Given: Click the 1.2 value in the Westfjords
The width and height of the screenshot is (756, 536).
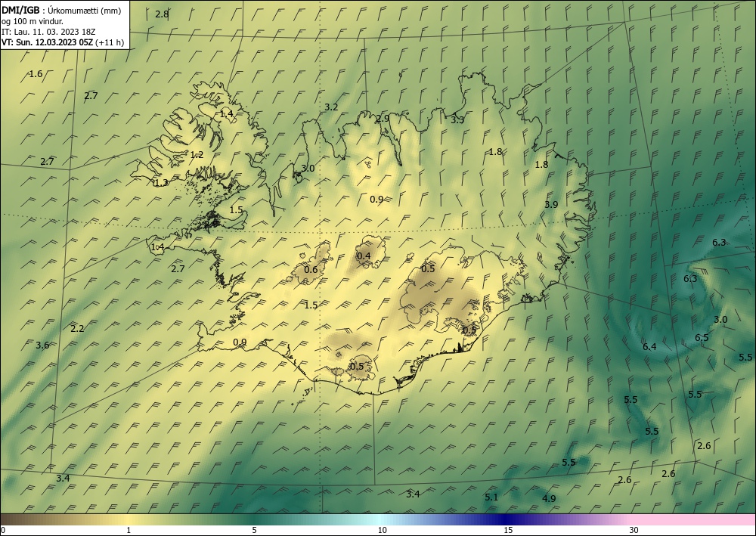Looking at the screenshot, I should point(197,155).
